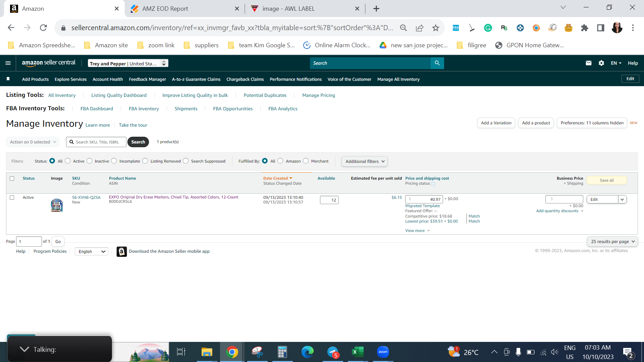This screenshot has width=644, height=362.
Task: Expand View more pricing details
Action: pyautogui.click(x=418, y=231)
